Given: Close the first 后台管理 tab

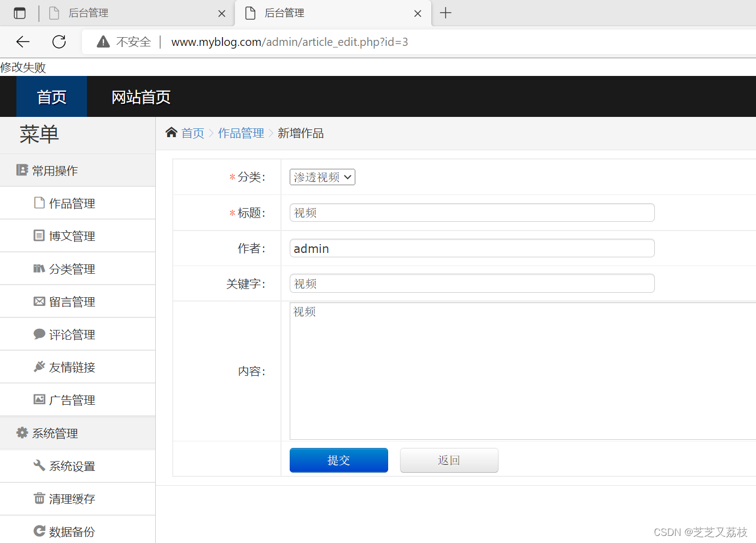Looking at the screenshot, I should 221,14.
